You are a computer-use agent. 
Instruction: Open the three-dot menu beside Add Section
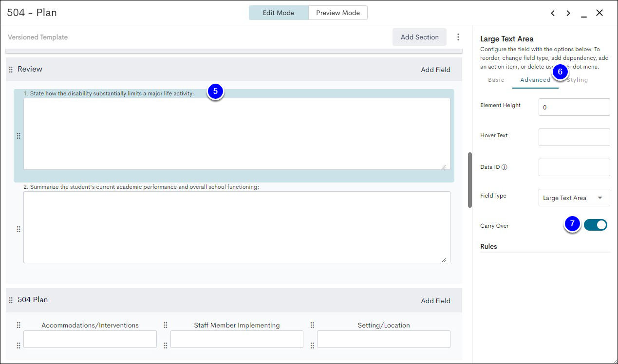(x=458, y=37)
